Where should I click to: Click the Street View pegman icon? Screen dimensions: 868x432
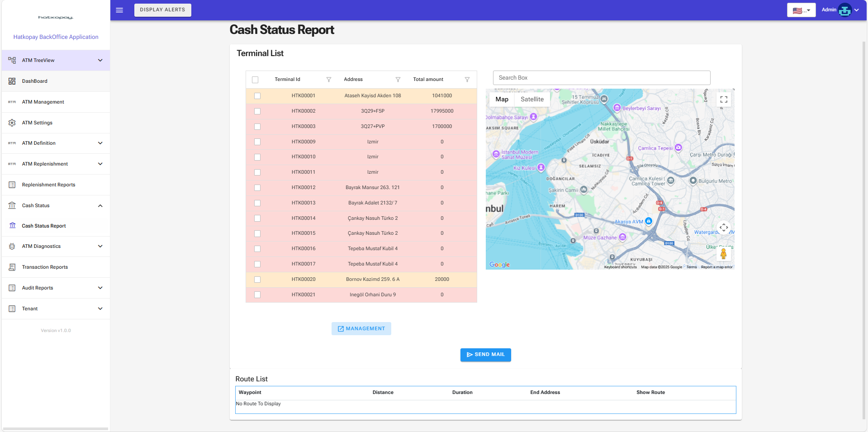723,254
